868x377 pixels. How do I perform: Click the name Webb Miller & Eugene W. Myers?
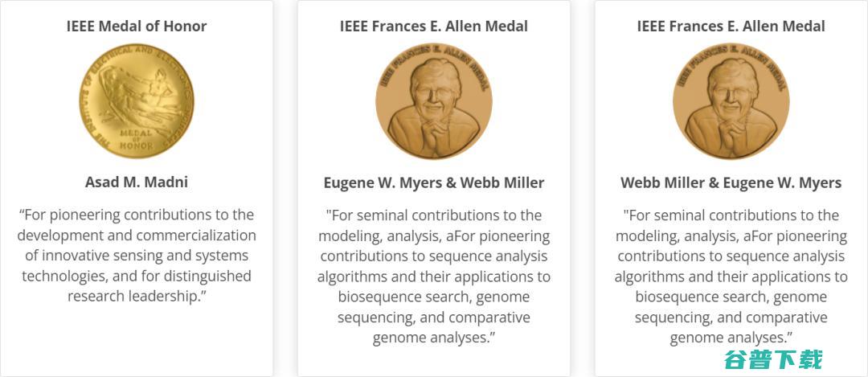tap(731, 182)
